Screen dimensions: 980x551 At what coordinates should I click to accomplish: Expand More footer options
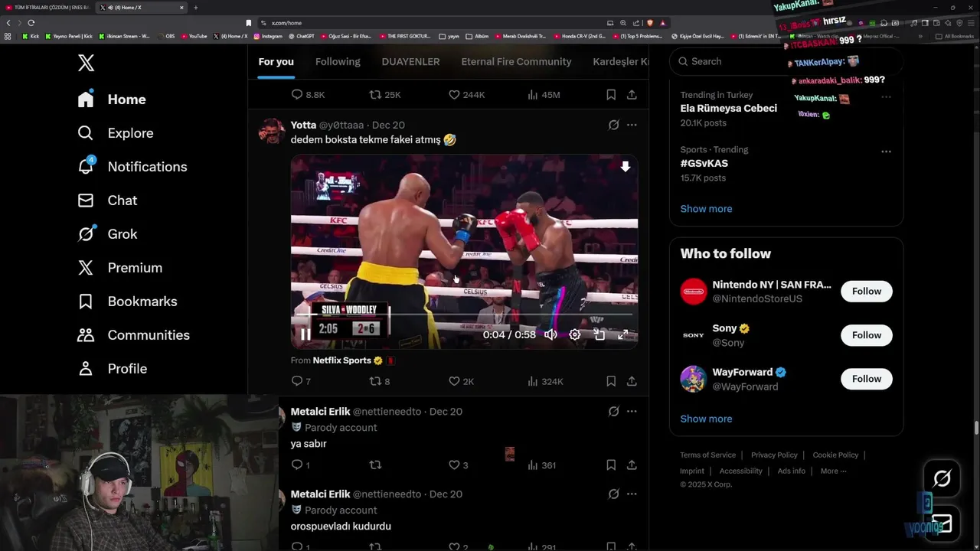[x=833, y=471]
